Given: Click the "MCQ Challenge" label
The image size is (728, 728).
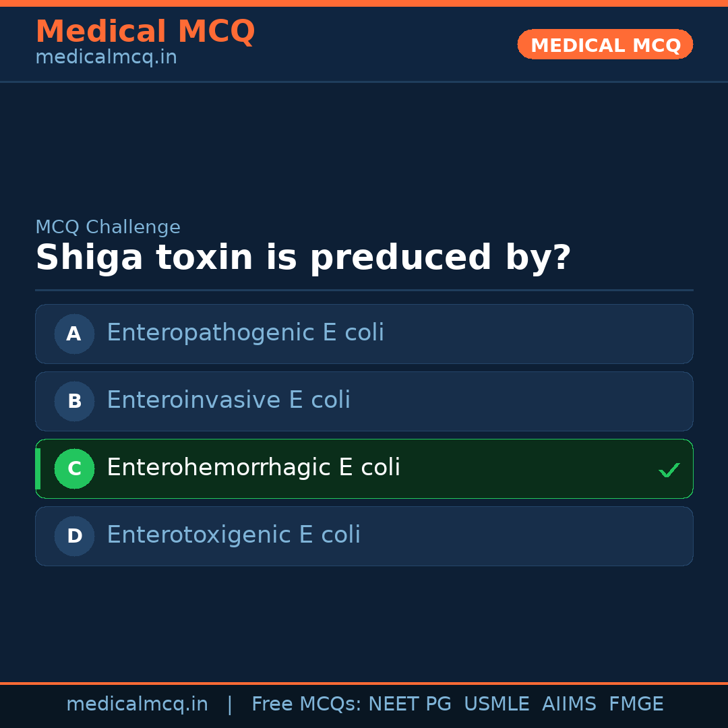Looking at the screenshot, I should [108, 228].
